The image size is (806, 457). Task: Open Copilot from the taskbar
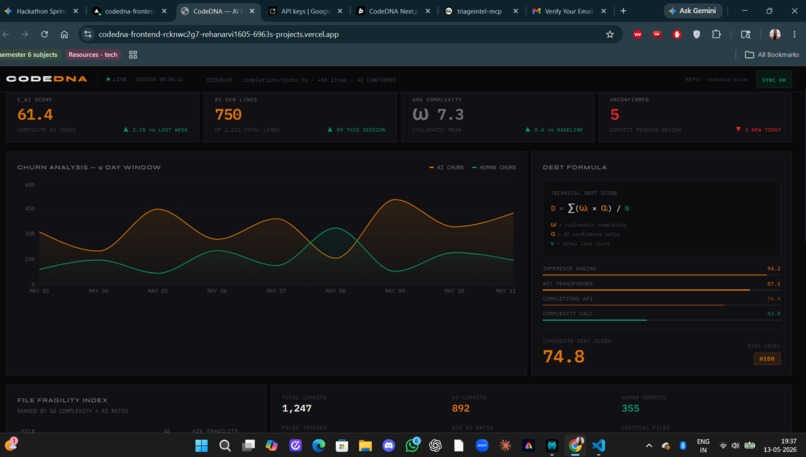click(272, 445)
